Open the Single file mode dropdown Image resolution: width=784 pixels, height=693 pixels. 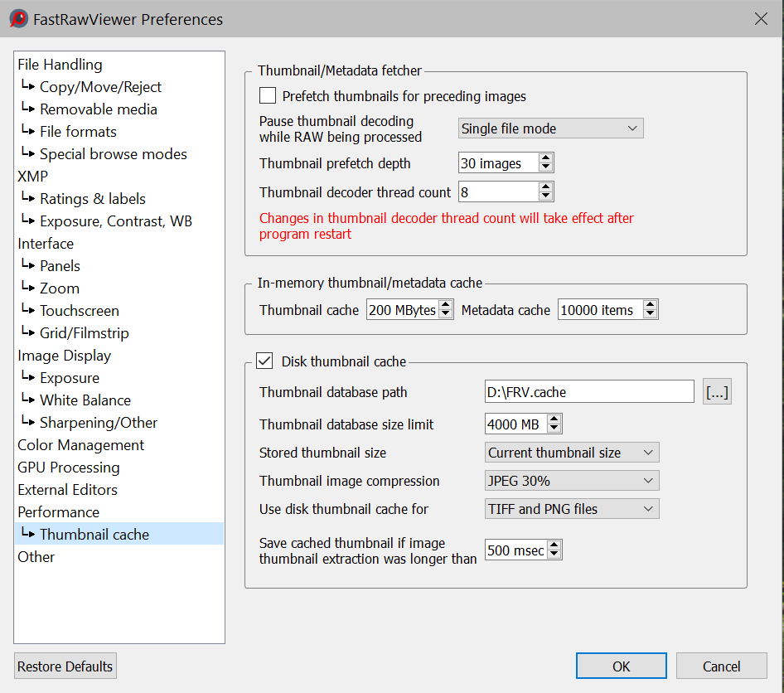click(550, 128)
